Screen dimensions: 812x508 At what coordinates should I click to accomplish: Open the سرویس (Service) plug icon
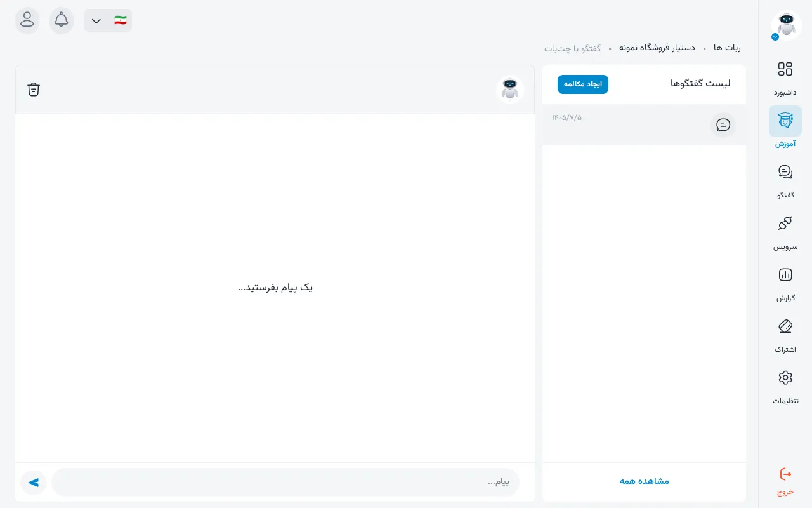[x=785, y=224]
